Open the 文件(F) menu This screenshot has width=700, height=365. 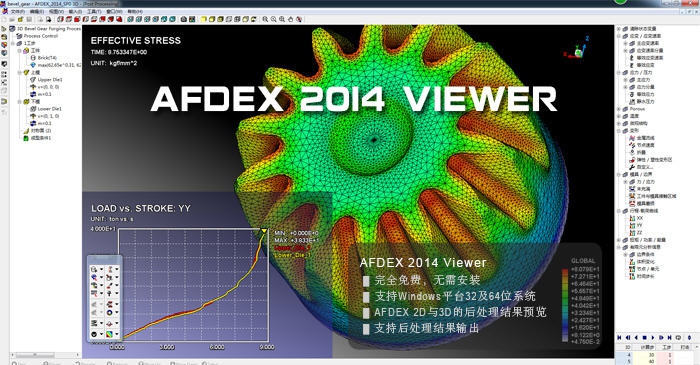pyautogui.click(x=17, y=11)
